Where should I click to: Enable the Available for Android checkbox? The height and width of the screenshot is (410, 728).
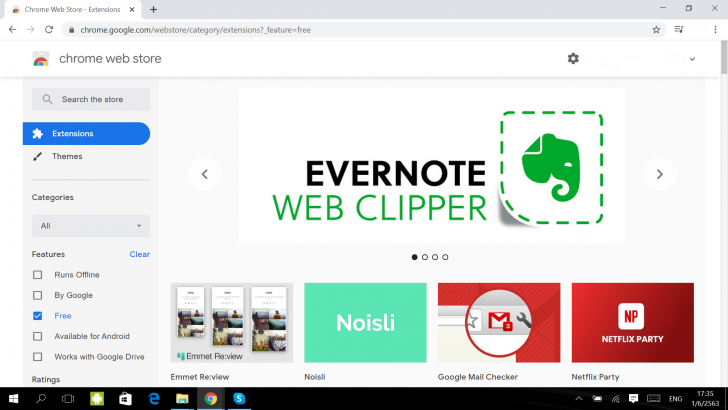(38, 336)
